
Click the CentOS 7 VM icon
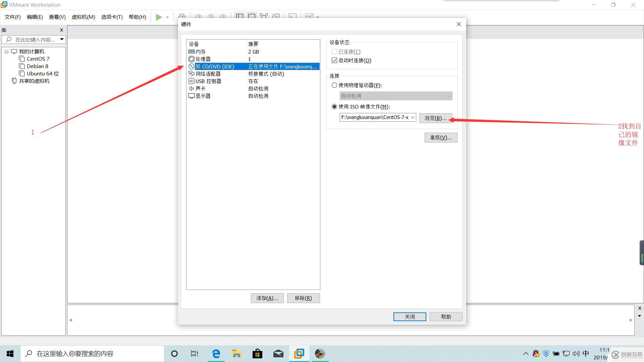(22, 59)
